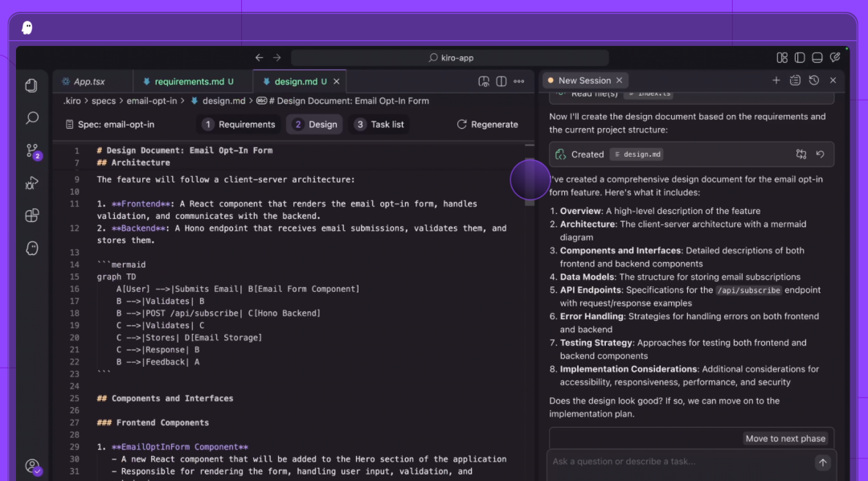The width and height of the screenshot is (868, 481).
Task: Open Run and Debug view
Action: coord(31,183)
